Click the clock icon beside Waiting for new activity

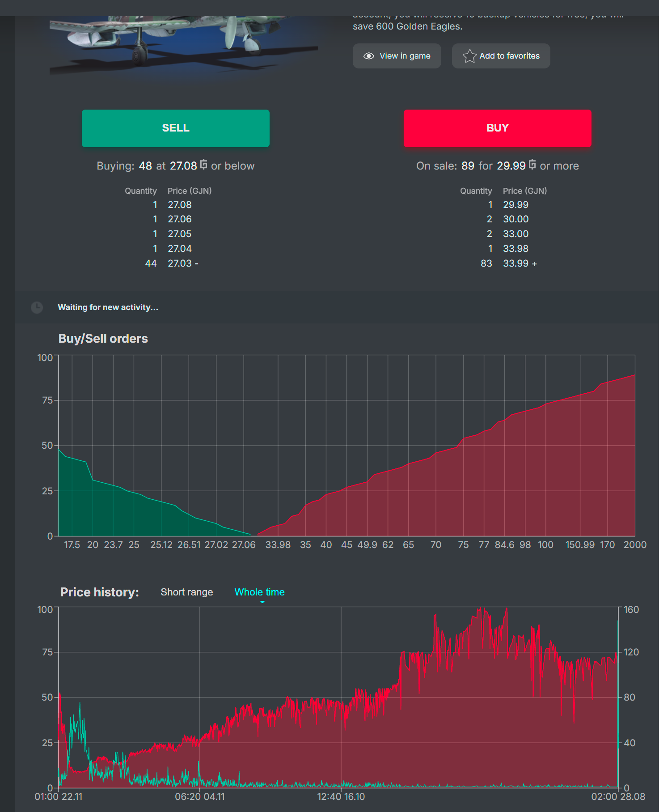tap(37, 307)
